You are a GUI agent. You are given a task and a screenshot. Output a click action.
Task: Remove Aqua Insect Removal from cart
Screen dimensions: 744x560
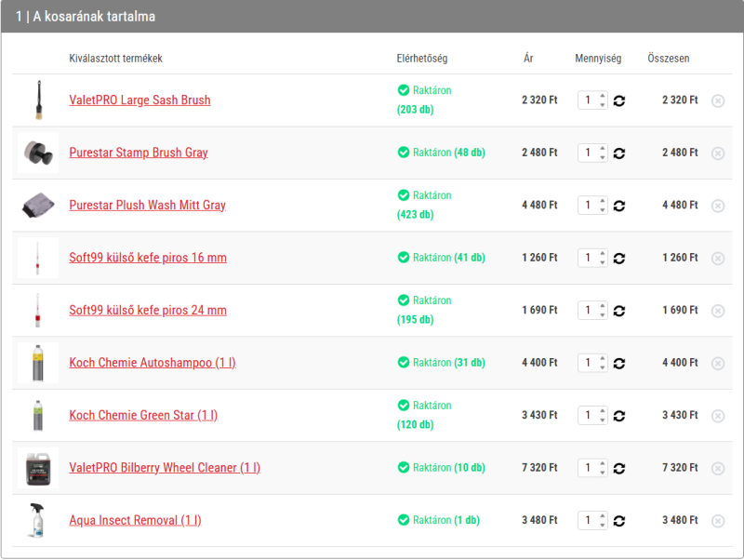[718, 521]
